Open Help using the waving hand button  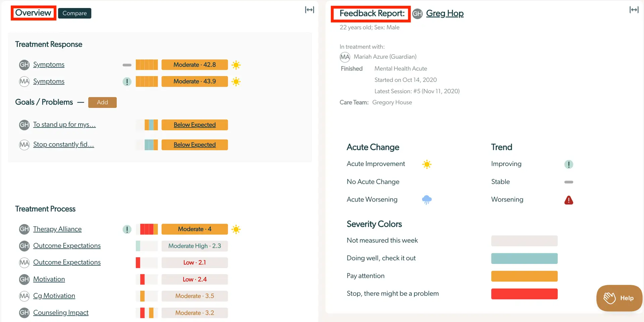[x=619, y=298]
